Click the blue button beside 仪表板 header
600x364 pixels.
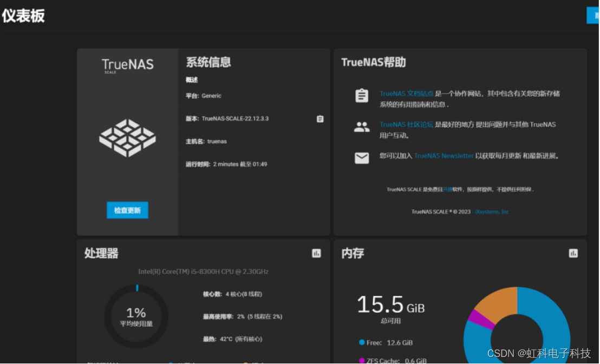[x=593, y=15]
